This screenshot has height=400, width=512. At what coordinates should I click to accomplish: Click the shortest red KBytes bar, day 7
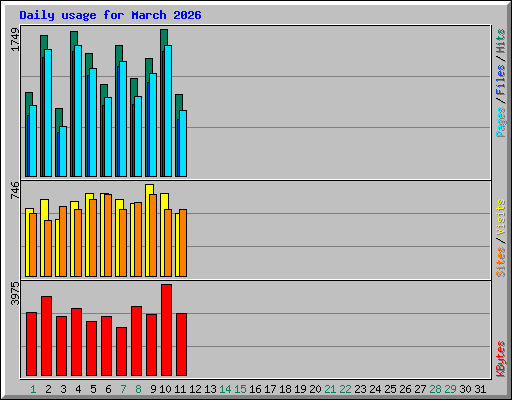122,351
